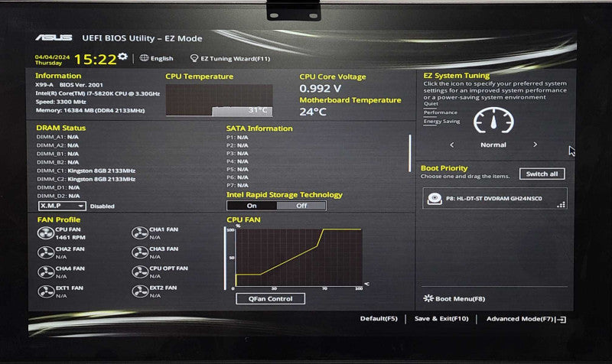The height and width of the screenshot is (364, 612).
Task: Click the EXT1 FAN fan icon
Action: 46,291
